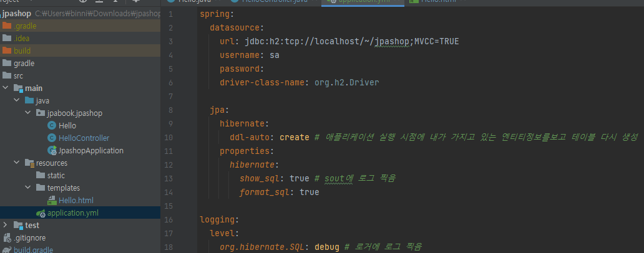
Task: Click the .gitignore file icon
Action: [7, 238]
